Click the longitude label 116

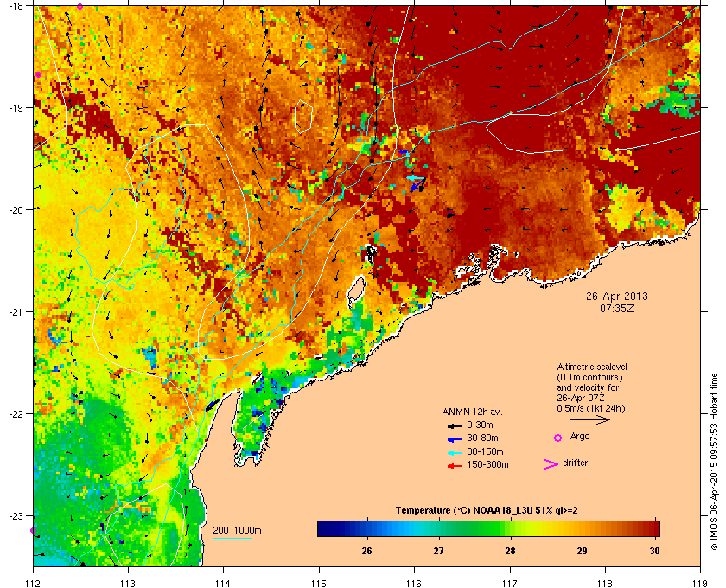(x=414, y=584)
